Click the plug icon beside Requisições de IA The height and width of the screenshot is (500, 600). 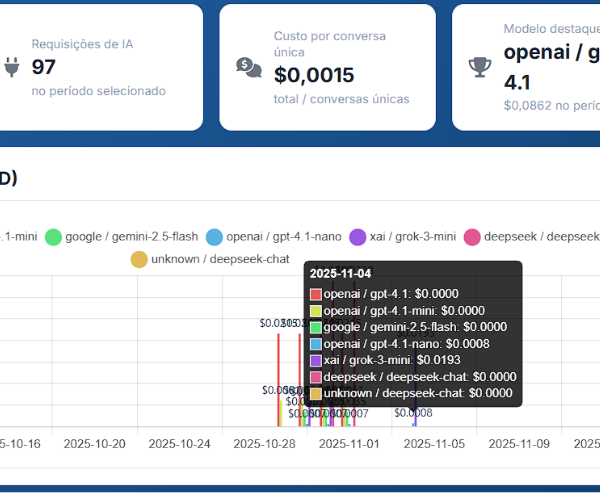pos(12,67)
